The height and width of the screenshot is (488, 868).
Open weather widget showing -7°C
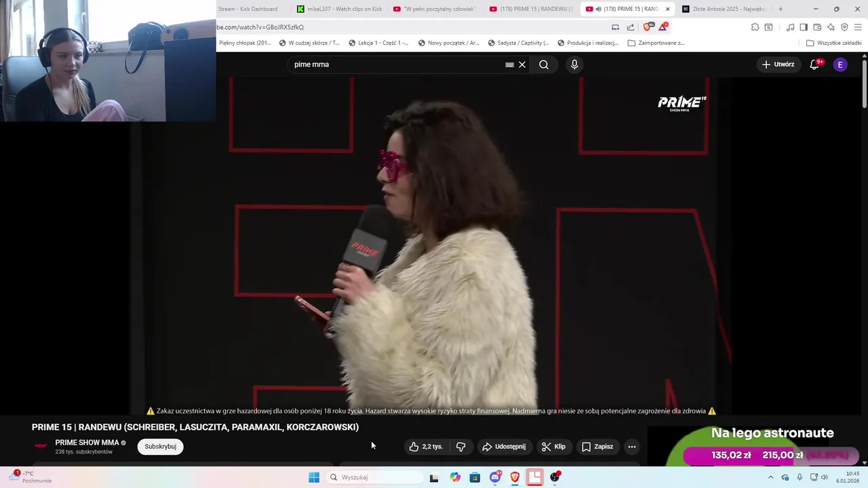coord(30,477)
